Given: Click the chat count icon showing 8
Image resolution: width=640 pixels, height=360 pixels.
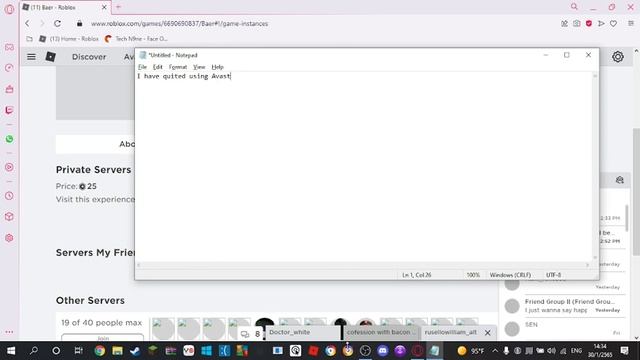Looking at the screenshot, I should click(x=251, y=334).
